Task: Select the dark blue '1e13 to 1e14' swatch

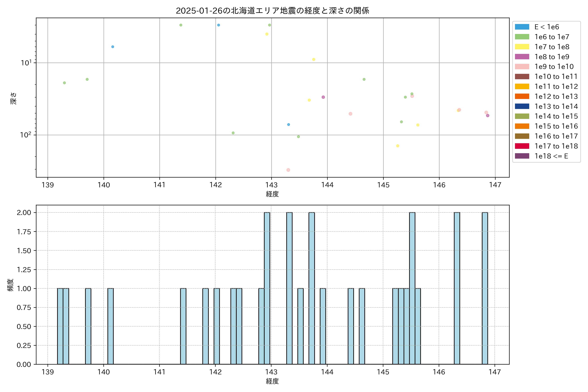Action: tap(522, 106)
